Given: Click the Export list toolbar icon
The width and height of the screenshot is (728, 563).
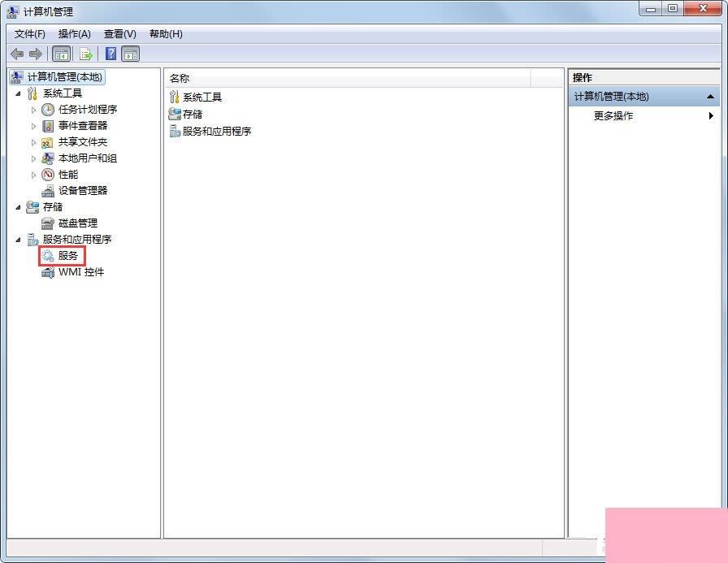Looking at the screenshot, I should 86,54.
